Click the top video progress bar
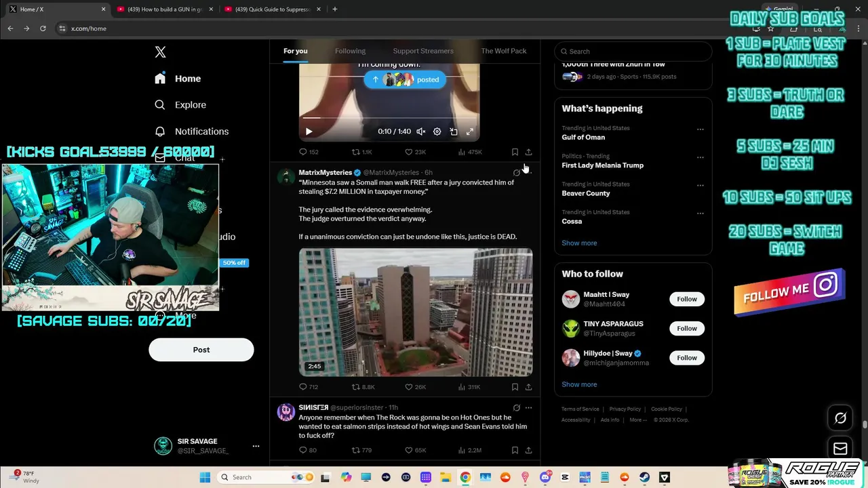The width and height of the screenshot is (868, 488). (389, 119)
